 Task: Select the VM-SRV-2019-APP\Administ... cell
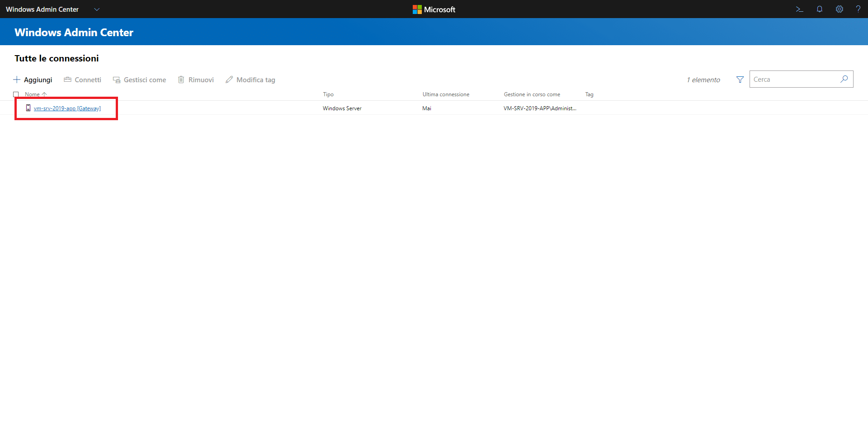pos(540,108)
